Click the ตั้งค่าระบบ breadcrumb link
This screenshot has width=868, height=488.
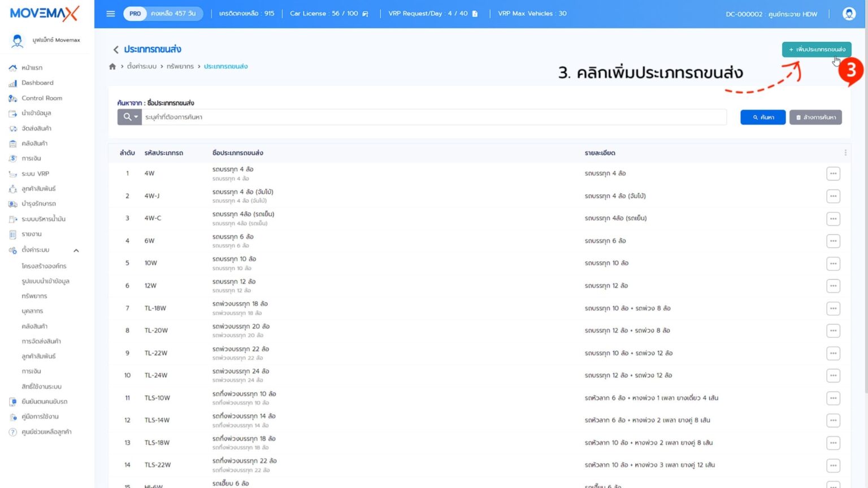click(141, 67)
